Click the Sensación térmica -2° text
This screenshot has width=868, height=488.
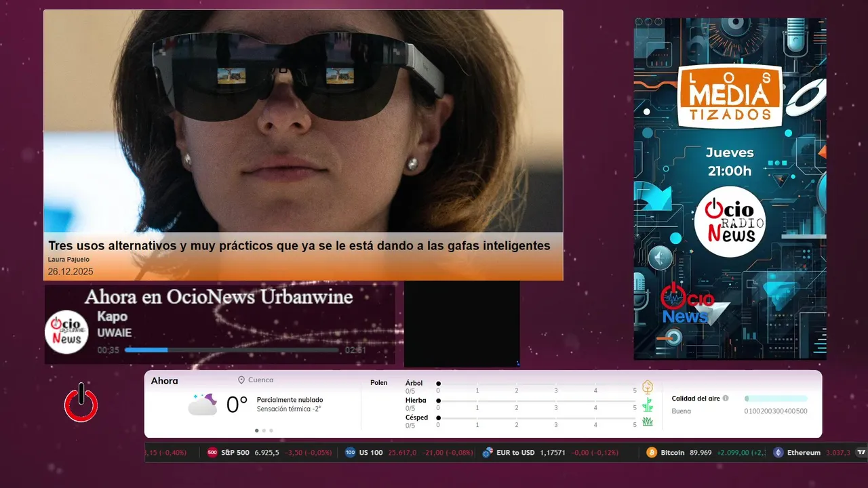point(289,409)
